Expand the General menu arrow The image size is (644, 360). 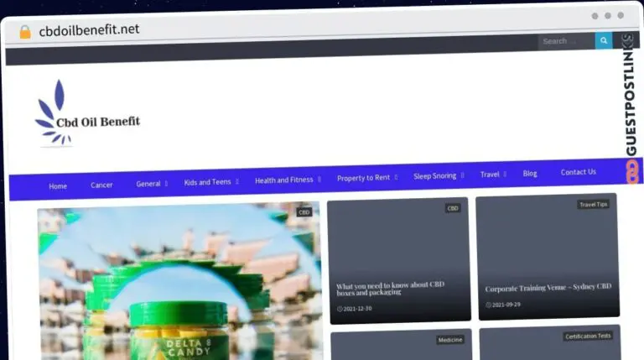[166, 183]
